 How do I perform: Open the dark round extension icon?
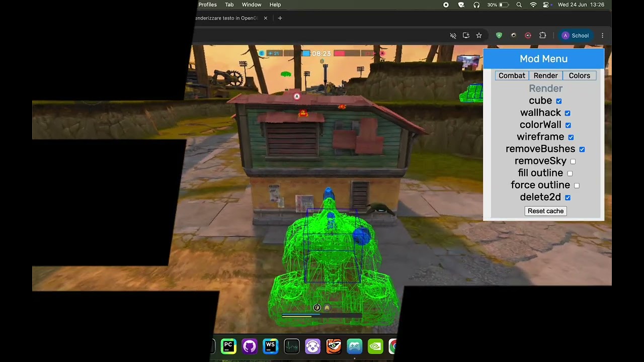click(x=513, y=36)
